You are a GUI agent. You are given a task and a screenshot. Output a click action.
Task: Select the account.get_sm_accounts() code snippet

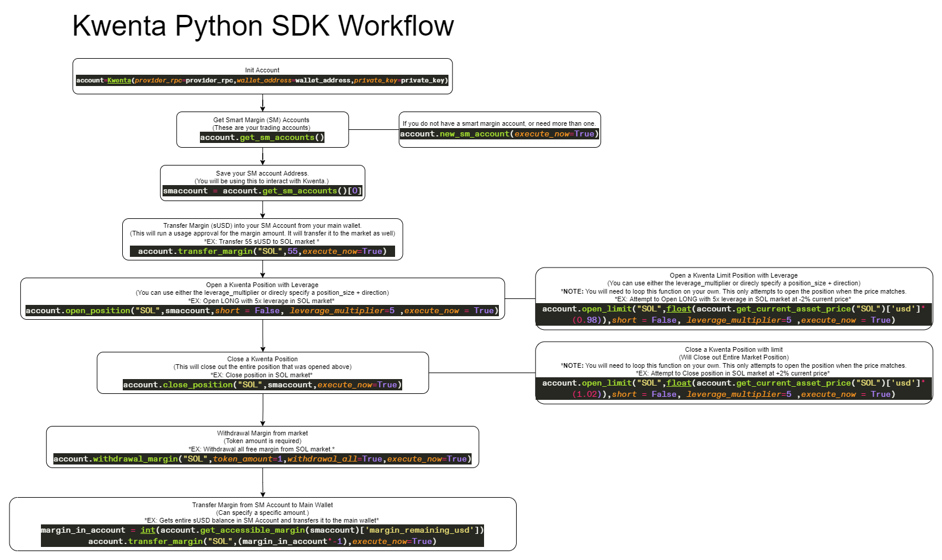point(262,137)
